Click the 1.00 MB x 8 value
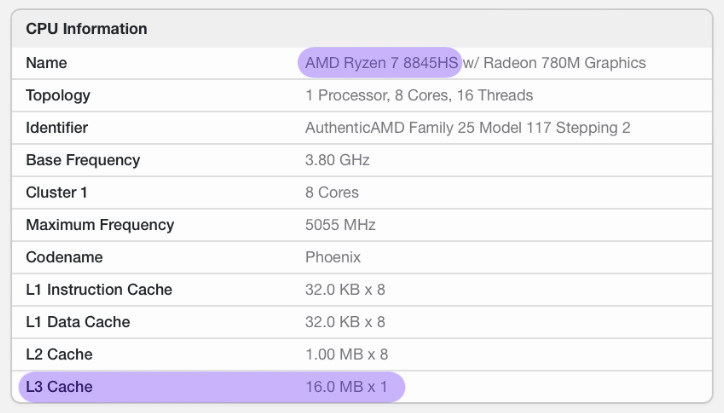The image size is (724, 413). (x=346, y=354)
